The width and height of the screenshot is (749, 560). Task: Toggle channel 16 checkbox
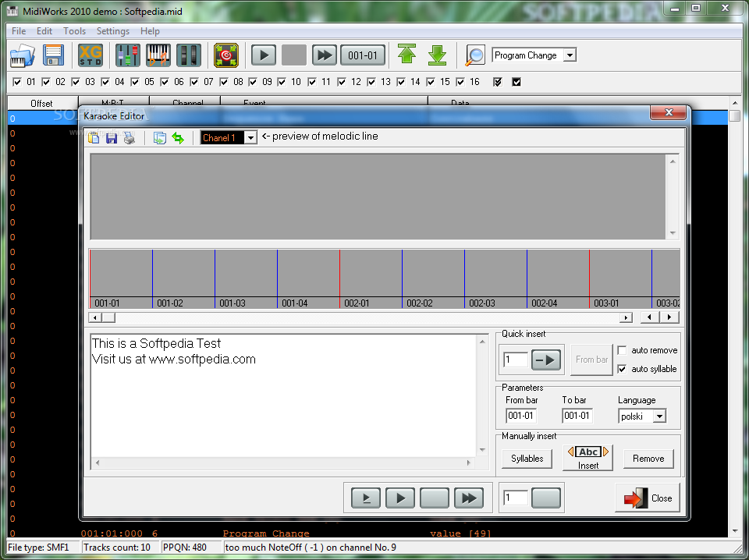pos(460,82)
